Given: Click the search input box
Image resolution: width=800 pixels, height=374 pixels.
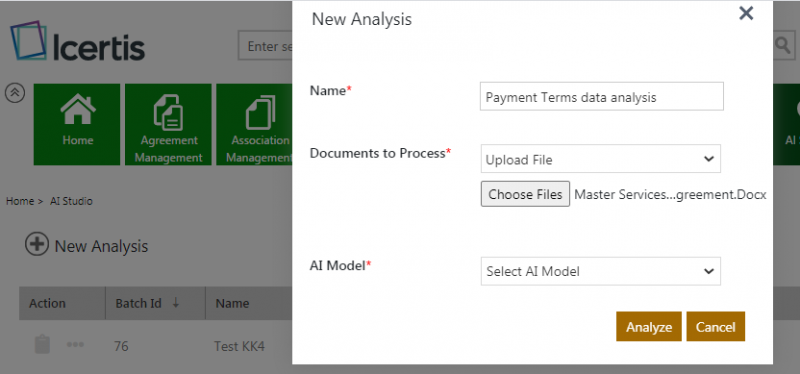Looking at the screenshot, I should [x=265, y=46].
